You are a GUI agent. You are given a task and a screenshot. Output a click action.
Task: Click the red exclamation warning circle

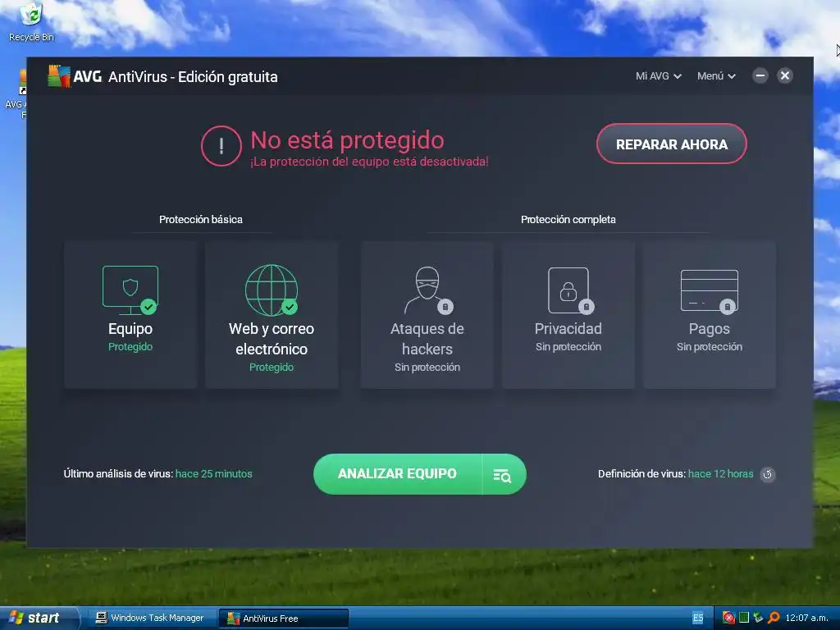click(221, 146)
